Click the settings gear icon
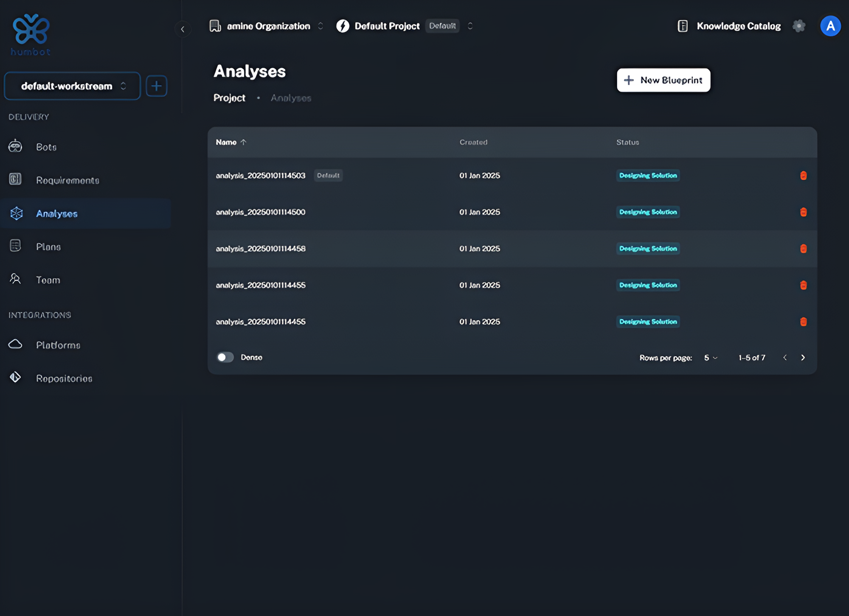The height and width of the screenshot is (616, 849). tap(798, 26)
